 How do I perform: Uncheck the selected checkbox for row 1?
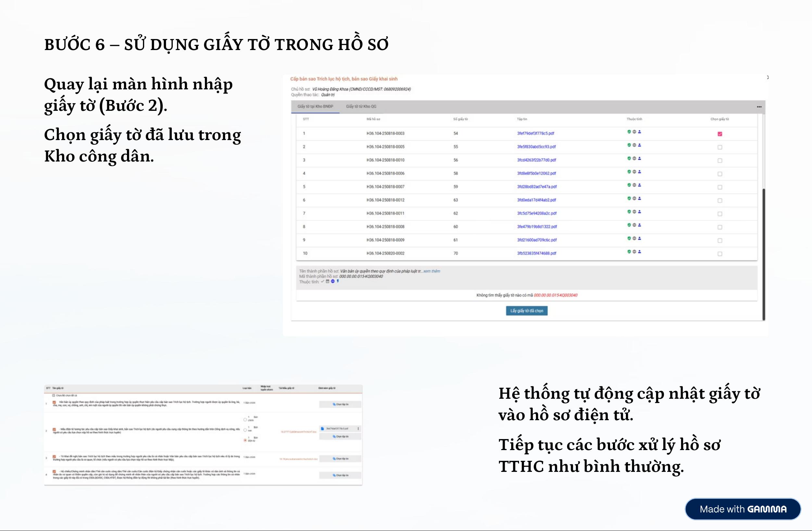(x=720, y=134)
